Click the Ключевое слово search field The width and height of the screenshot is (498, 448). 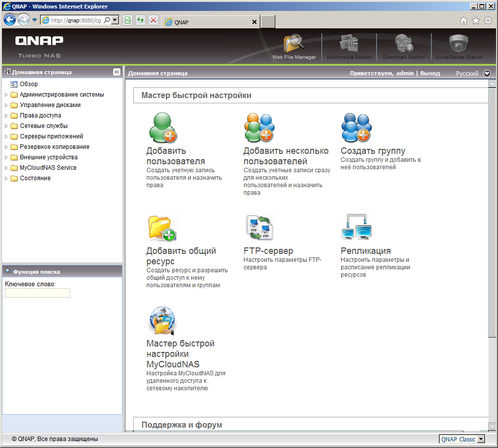pos(37,293)
